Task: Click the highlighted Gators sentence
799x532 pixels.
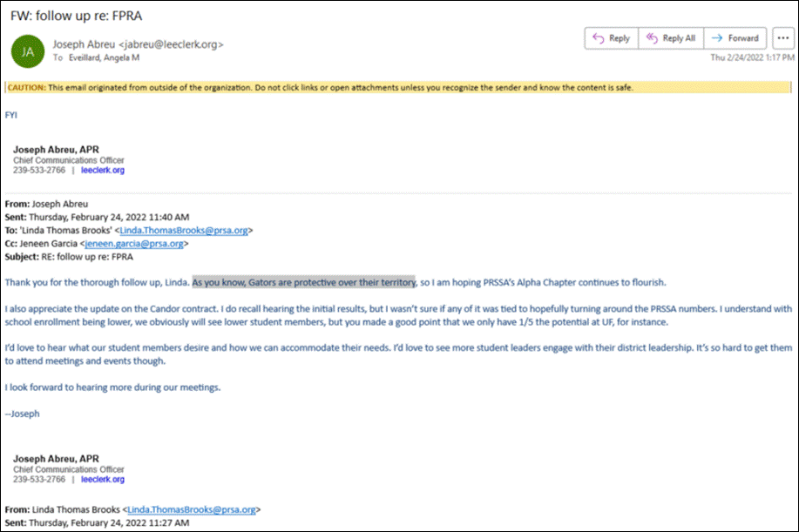Action: pyautogui.click(x=304, y=281)
